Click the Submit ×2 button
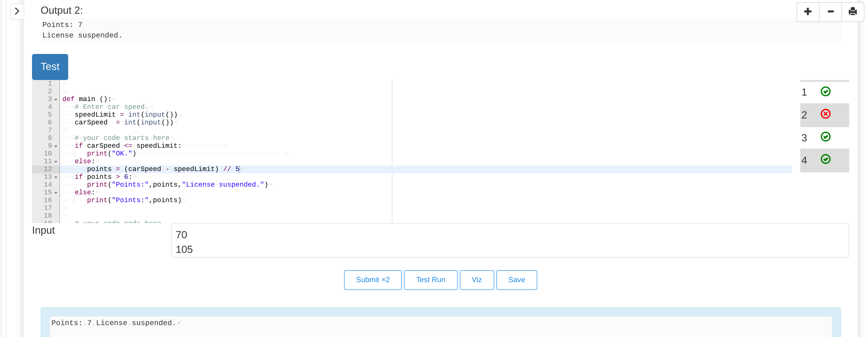The width and height of the screenshot is (868, 337). [373, 280]
